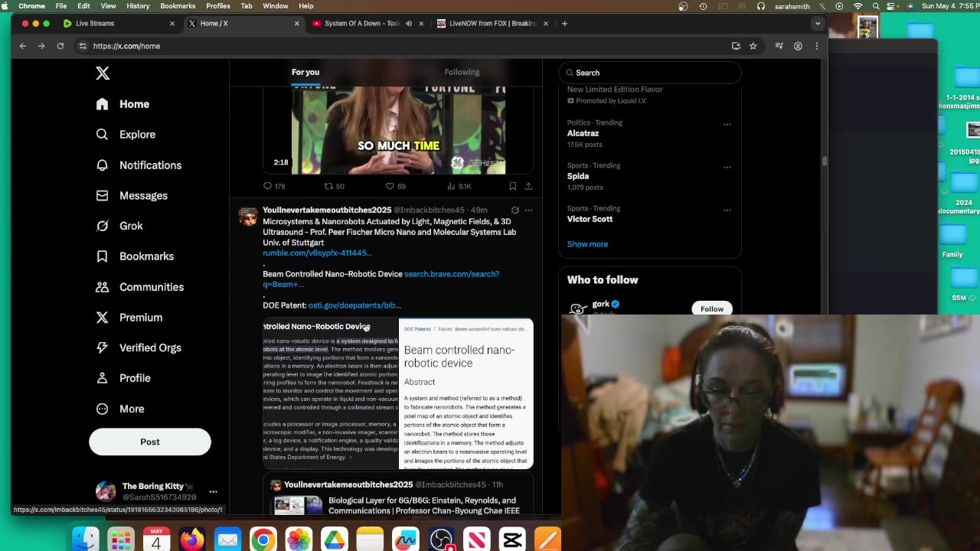Open Bookmarks in the sidebar

[x=135, y=256]
